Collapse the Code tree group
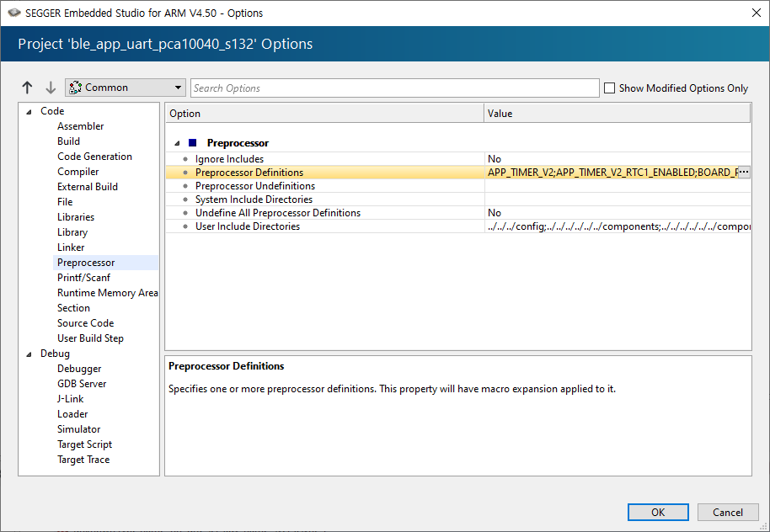This screenshot has height=532, width=770. [x=29, y=112]
